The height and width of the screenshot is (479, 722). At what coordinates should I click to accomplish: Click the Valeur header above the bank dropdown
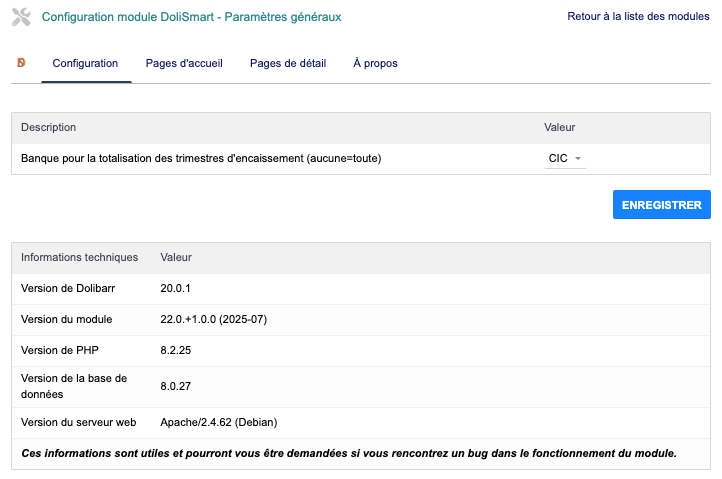pyautogui.click(x=559, y=127)
